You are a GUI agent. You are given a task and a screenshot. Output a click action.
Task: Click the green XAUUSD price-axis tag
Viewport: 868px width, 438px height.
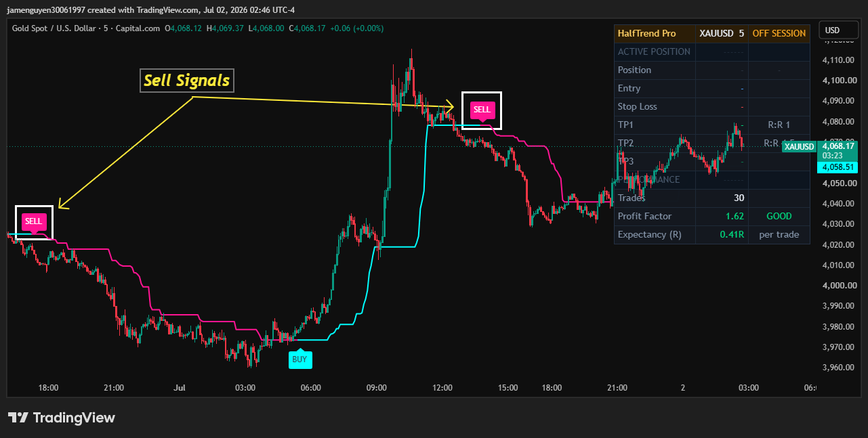point(799,146)
